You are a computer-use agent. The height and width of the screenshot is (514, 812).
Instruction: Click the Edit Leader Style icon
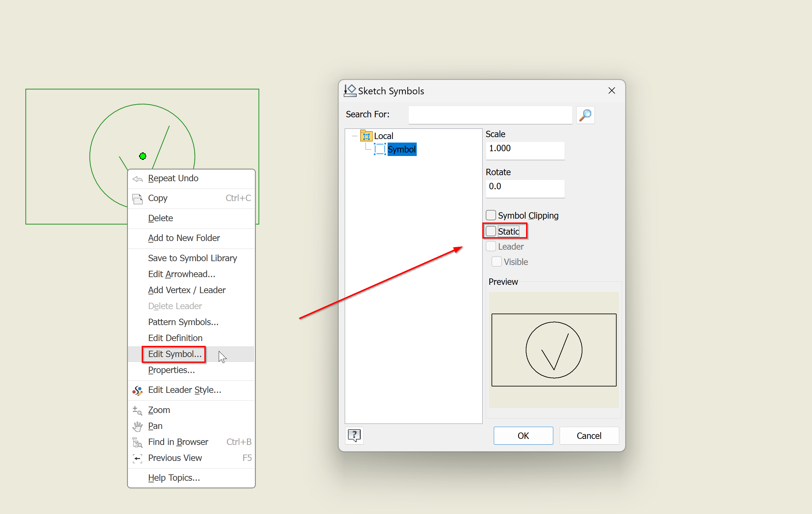tap(137, 390)
